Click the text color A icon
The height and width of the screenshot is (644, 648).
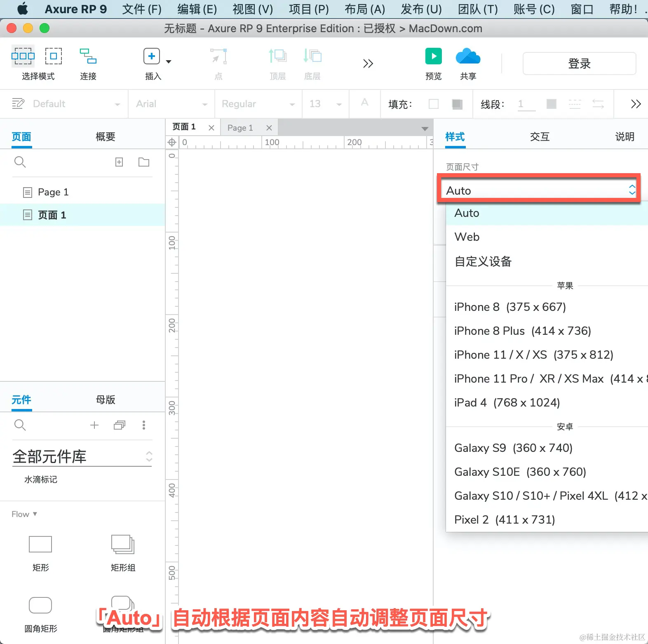pos(365,103)
